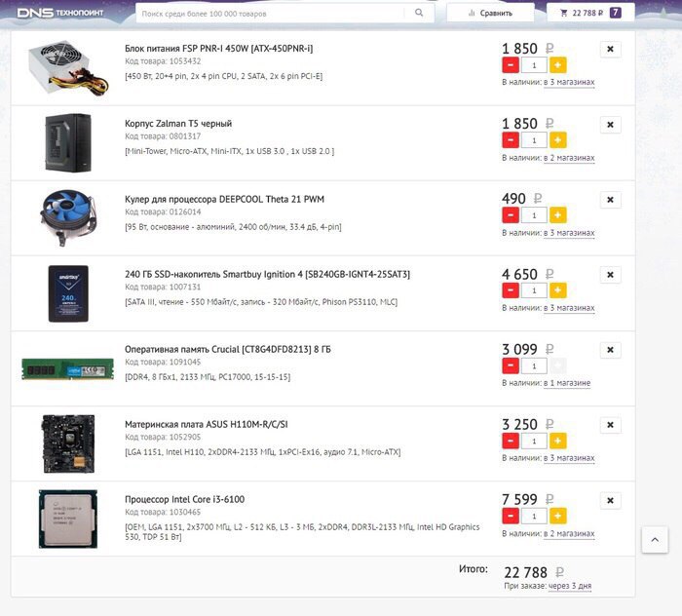Open Zalman T5 case product thumbnail
Screen dimensions: 682x616
click(x=68, y=142)
